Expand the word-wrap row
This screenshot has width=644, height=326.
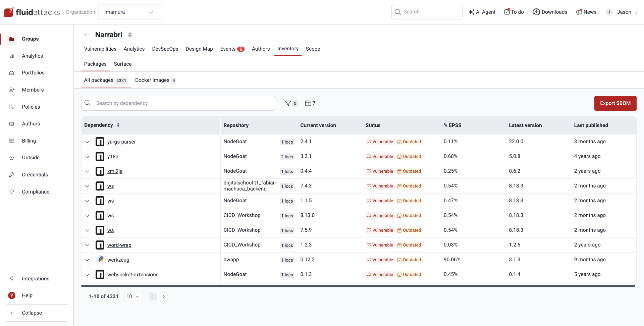tap(87, 245)
